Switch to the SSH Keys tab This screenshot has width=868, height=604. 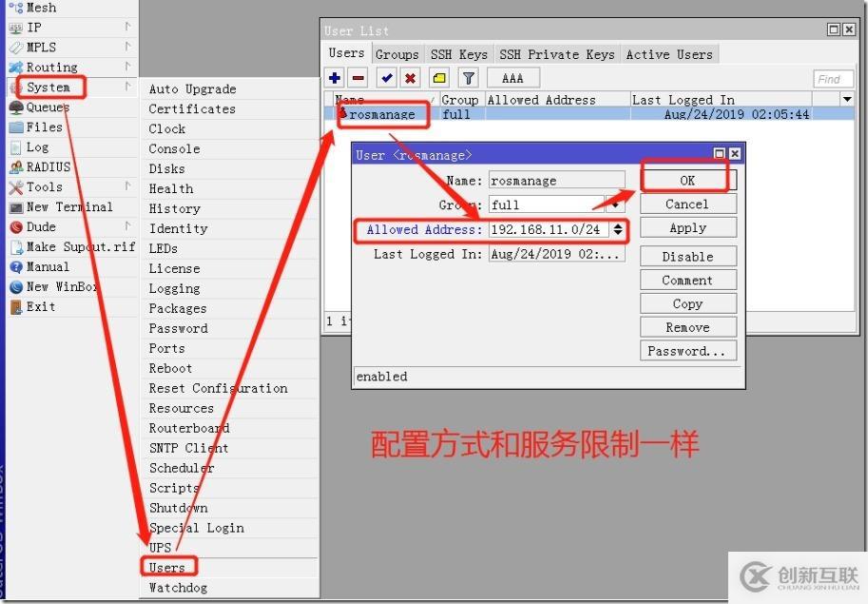(459, 54)
